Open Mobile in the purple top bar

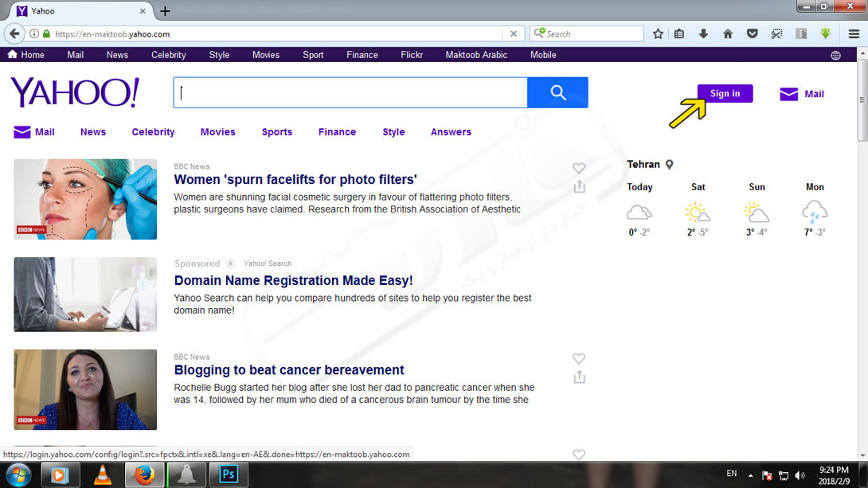tap(543, 55)
